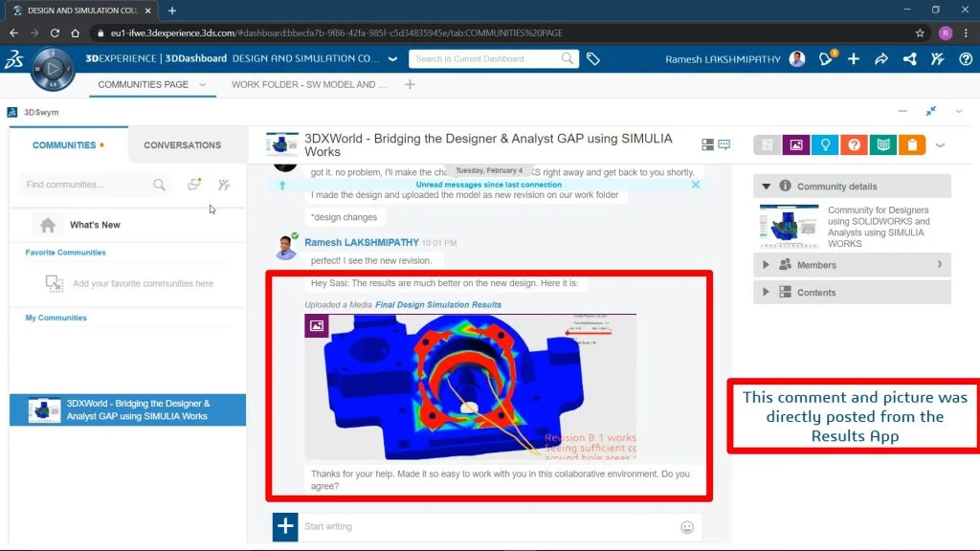Open the Final Design Simulation Results link
Image resolution: width=980 pixels, height=551 pixels.
tap(438, 305)
